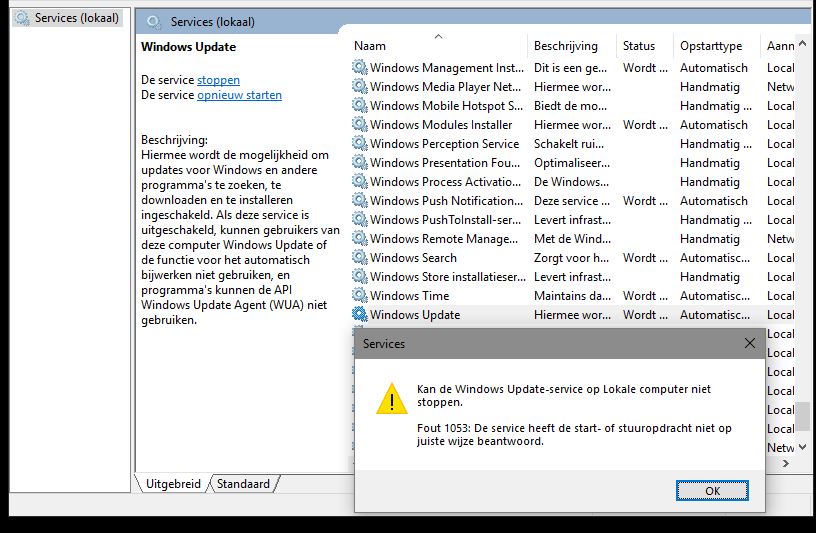This screenshot has width=816, height=533.
Task: Select the Windows Modules Installer service name
Action: click(x=441, y=125)
